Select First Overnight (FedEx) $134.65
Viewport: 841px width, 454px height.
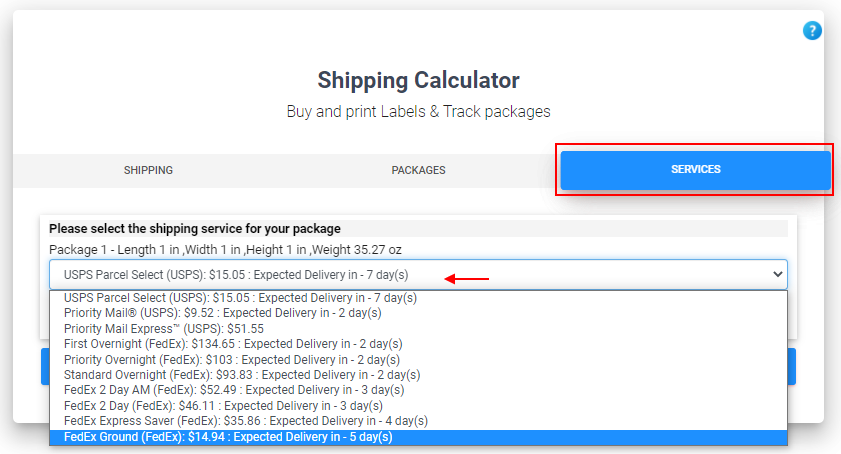click(x=418, y=344)
